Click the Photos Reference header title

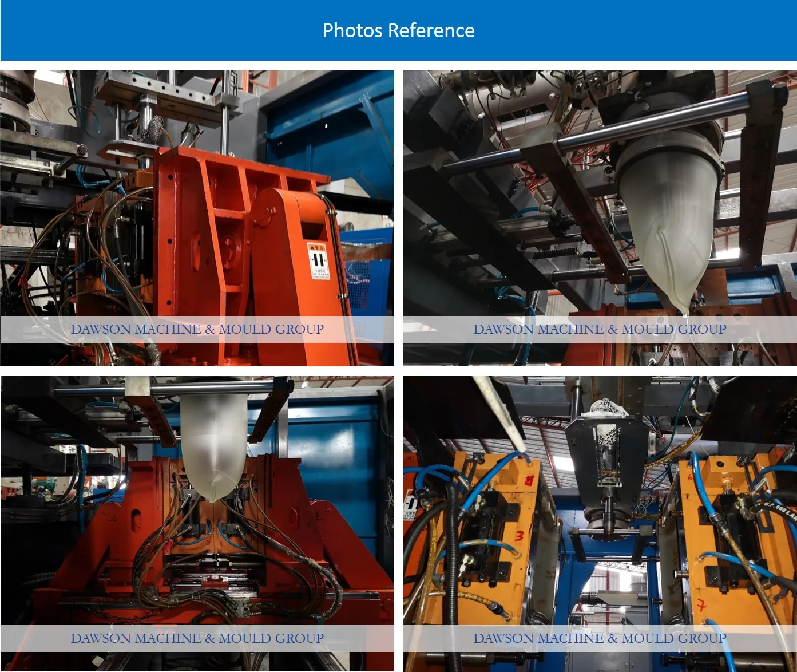pyautogui.click(x=398, y=30)
